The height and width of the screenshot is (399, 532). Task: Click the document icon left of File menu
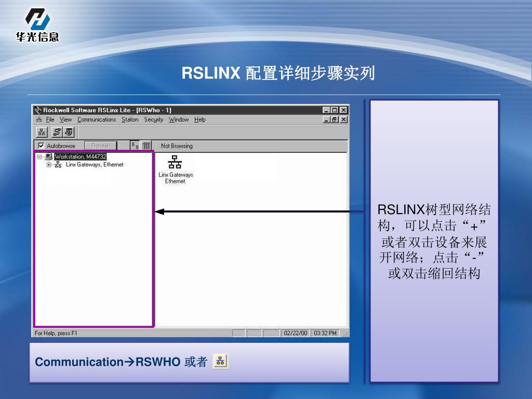tap(39, 119)
